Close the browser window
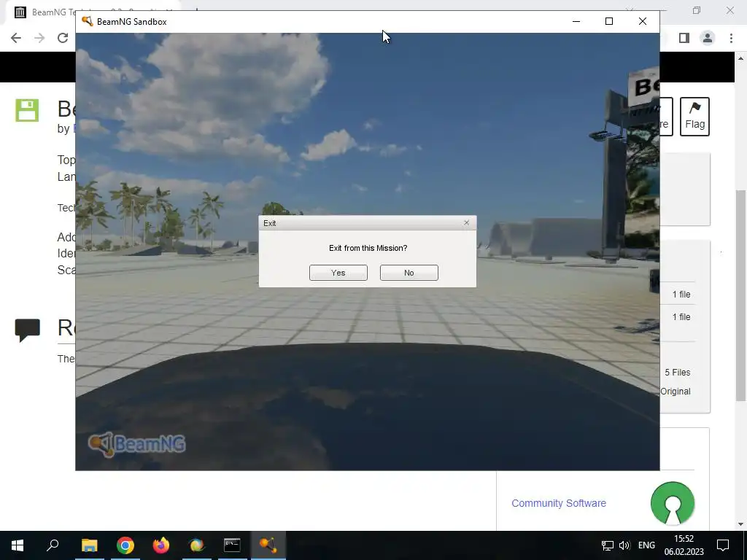Viewport: 747px width, 560px height. pyautogui.click(x=729, y=10)
